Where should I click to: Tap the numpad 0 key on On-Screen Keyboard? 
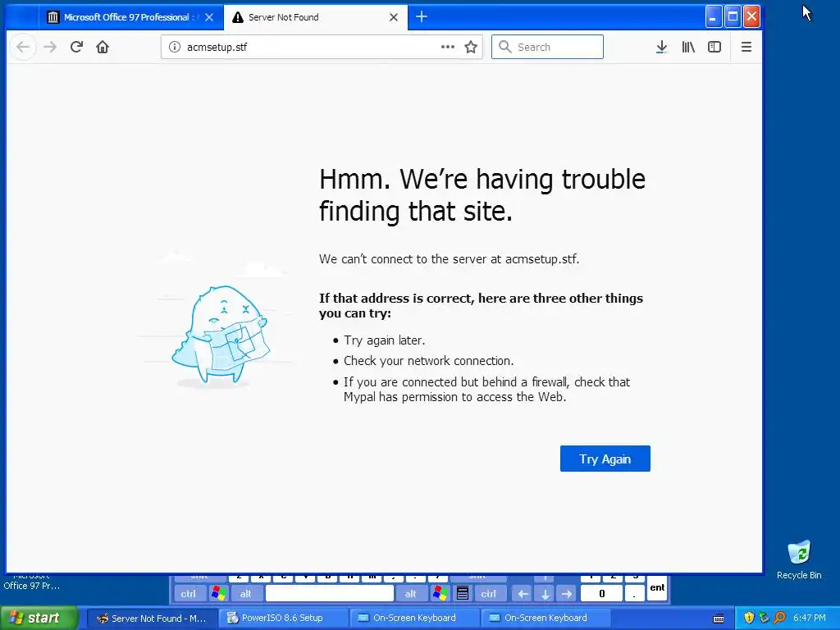[x=602, y=594]
